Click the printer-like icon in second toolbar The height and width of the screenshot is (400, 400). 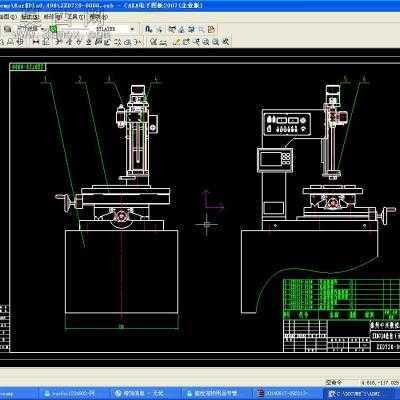pyautogui.click(x=129, y=42)
